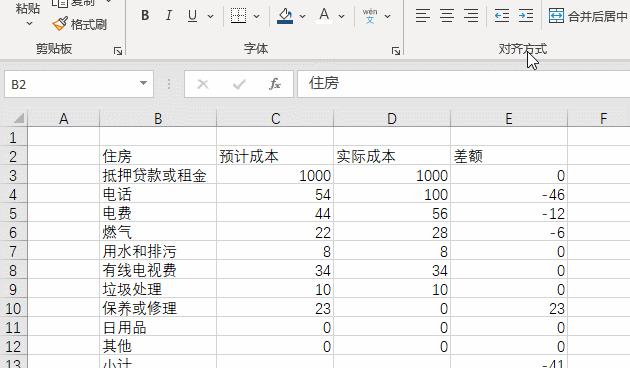
Task: Select cell with value 100
Action: [392, 194]
